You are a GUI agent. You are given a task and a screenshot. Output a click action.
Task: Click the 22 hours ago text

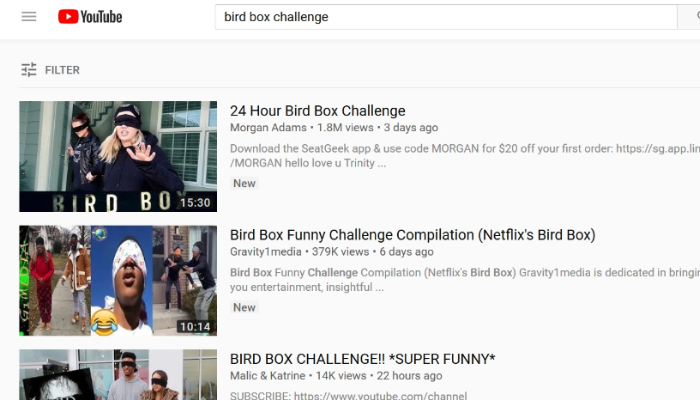[409, 376]
